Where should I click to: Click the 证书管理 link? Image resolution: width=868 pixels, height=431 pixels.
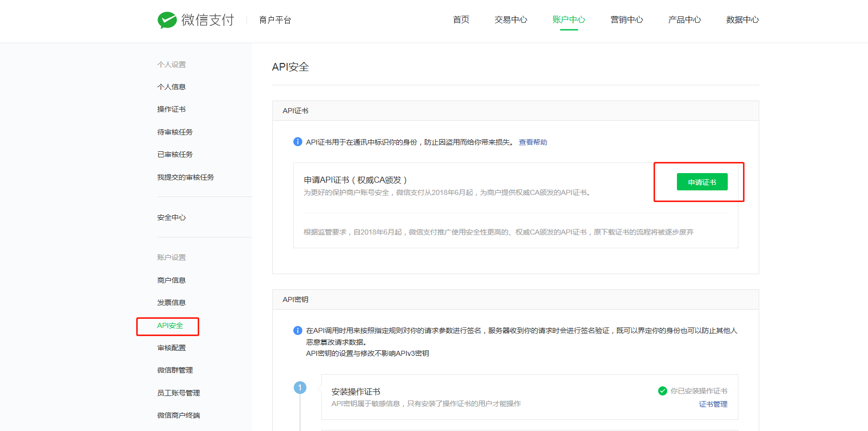tap(714, 404)
